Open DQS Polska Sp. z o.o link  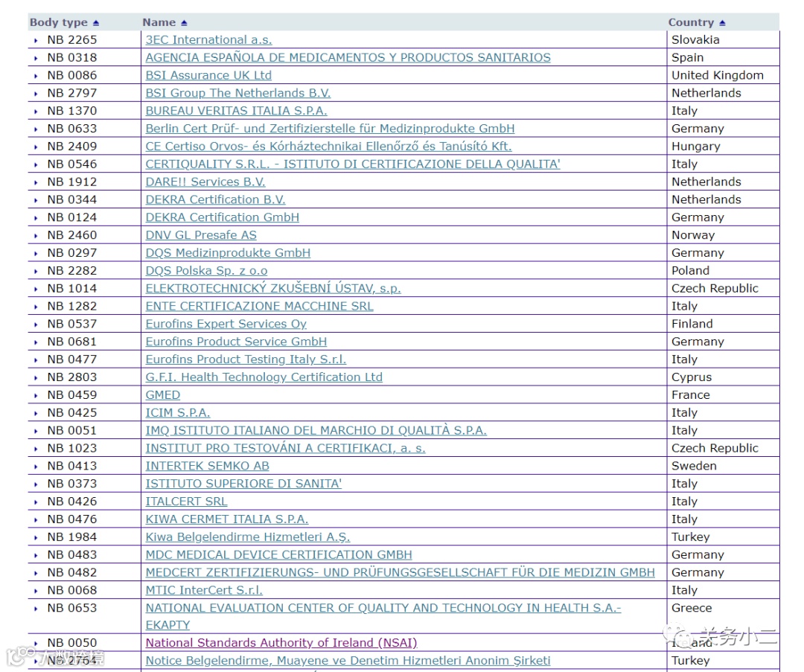tap(207, 271)
